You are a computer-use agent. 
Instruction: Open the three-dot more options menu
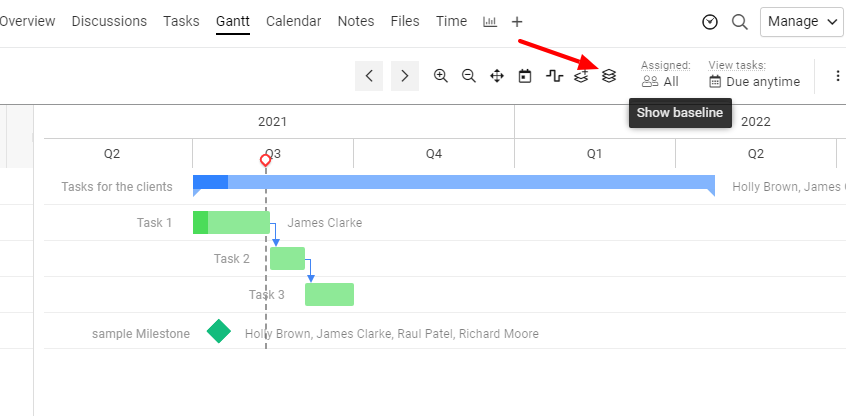pyautogui.click(x=837, y=76)
